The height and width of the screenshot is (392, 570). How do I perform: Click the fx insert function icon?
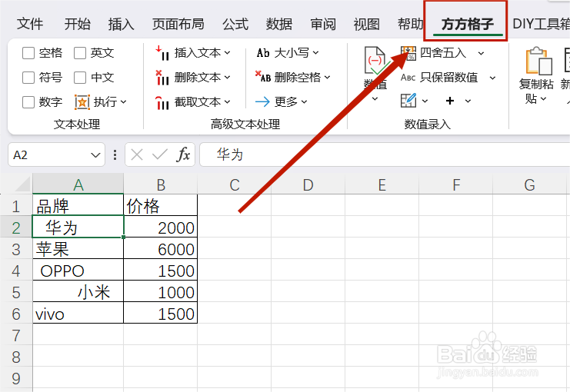[183, 154]
